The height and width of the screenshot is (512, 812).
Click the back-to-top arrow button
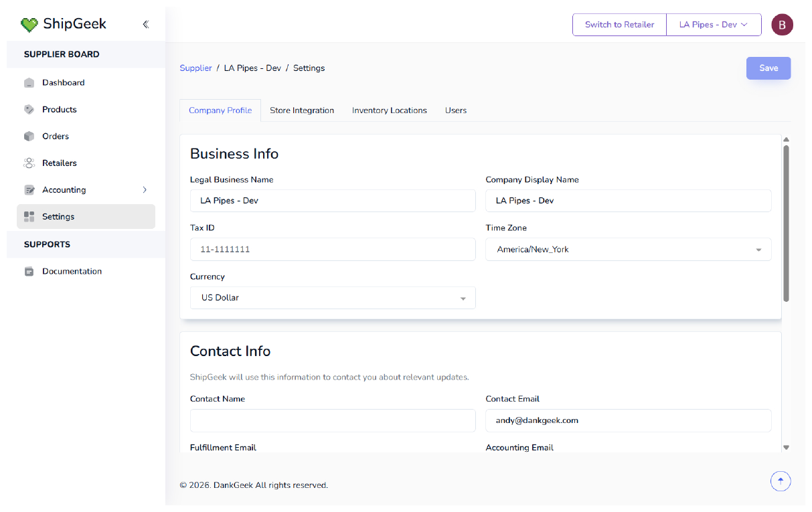coord(781,481)
